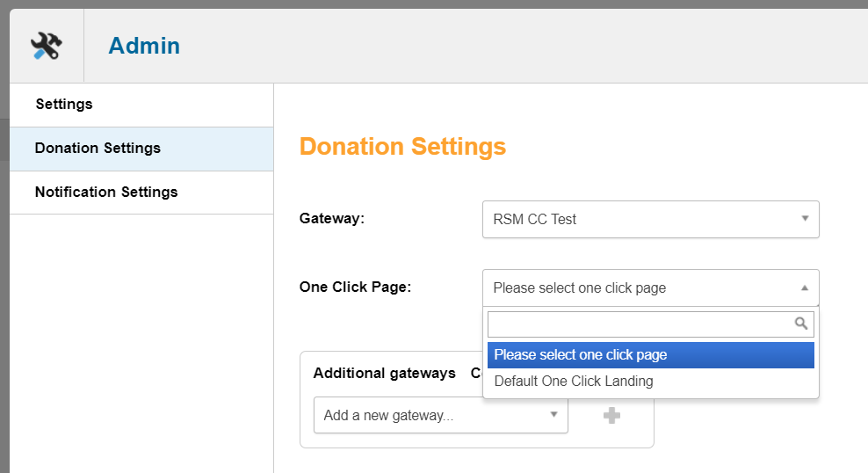Click the 'One Click Page:' field label
This screenshot has width=868, height=473.
point(355,287)
